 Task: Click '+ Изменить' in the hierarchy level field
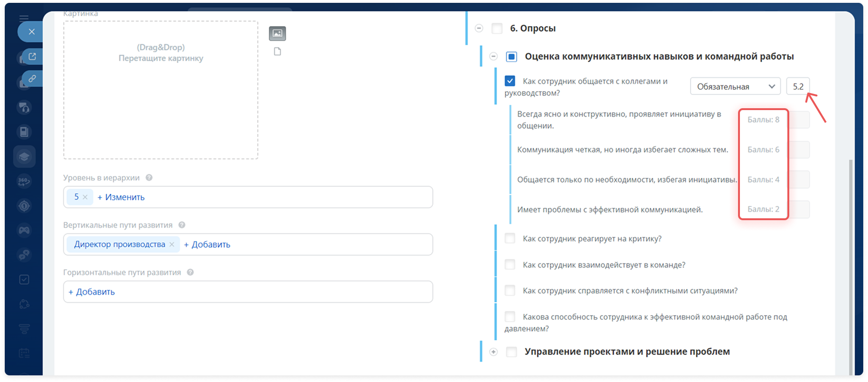(x=121, y=197)
